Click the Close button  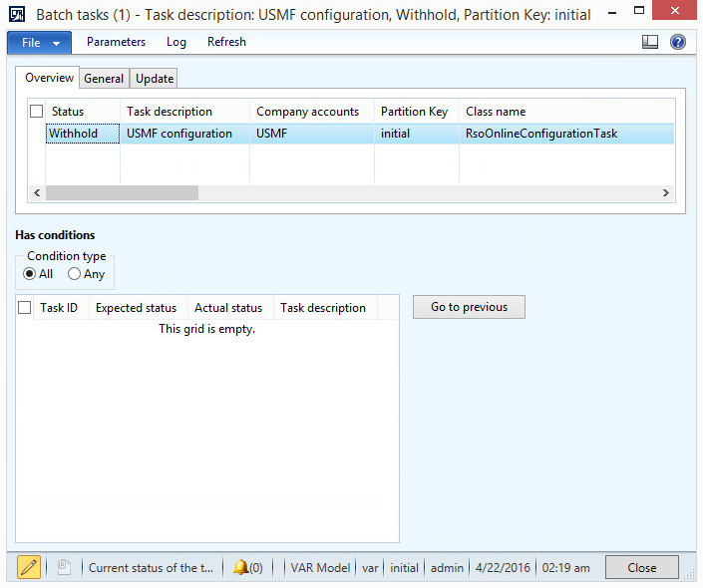tap(641, 567)
